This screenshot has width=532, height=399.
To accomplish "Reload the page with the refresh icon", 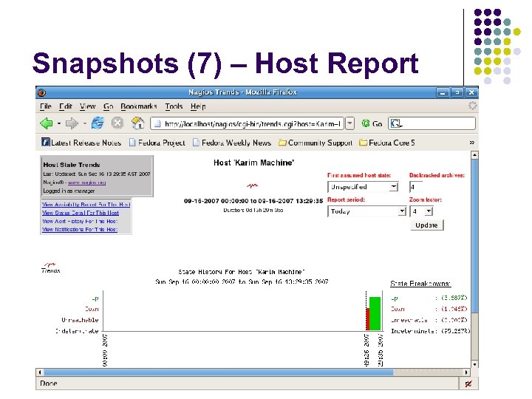I will pyautogui.click(x=98, y=123).
